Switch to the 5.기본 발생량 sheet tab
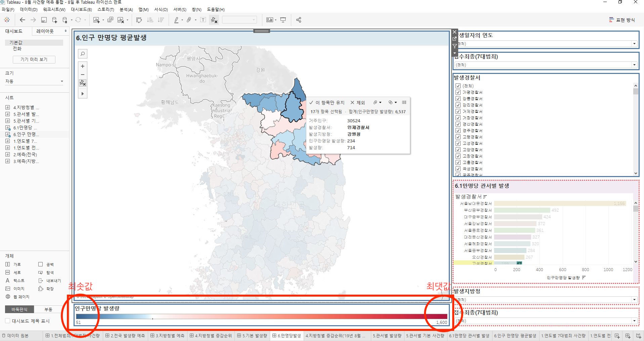Screen dimensions: 644x341 tap(252, 336)
